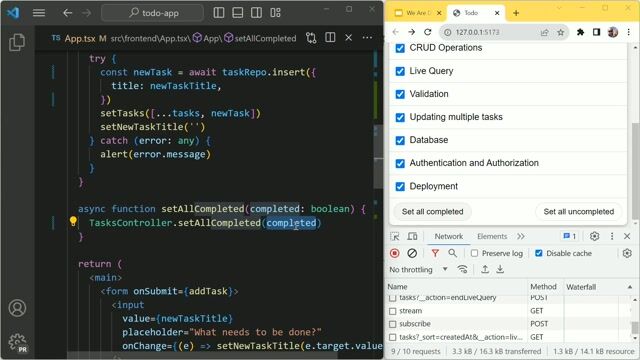
Task: Go forward in VS Code navigation
Action: (x=86, y=13)
